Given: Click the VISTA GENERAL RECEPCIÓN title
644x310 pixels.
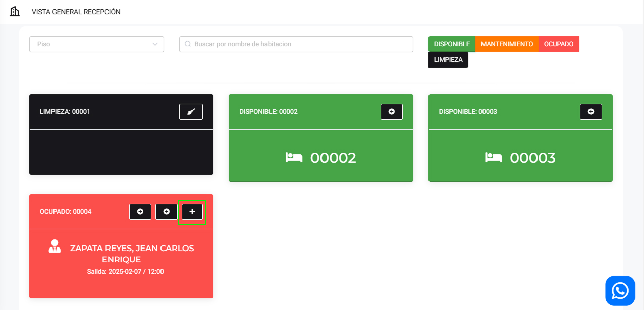Looking at the screenshot, I should pos(76,12).
